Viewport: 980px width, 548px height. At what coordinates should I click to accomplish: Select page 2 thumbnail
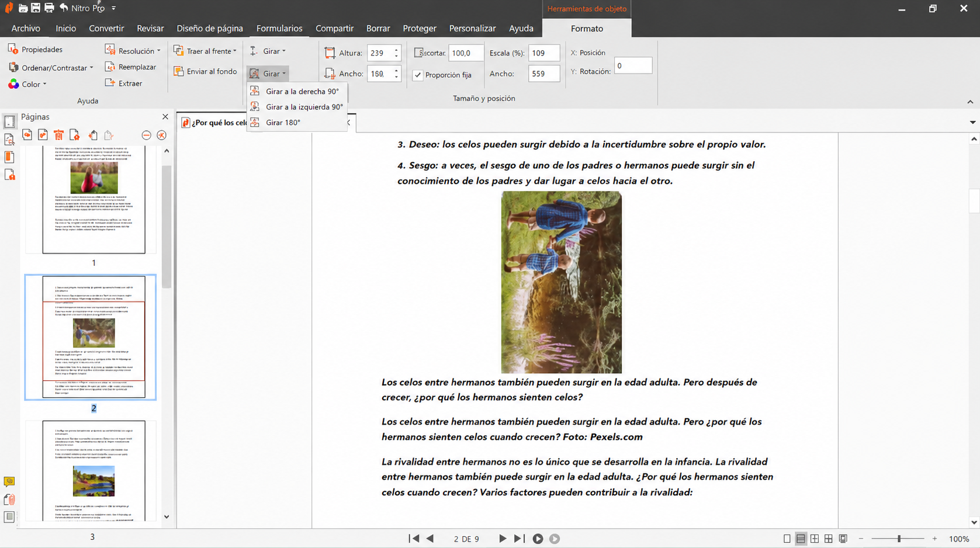94,337
